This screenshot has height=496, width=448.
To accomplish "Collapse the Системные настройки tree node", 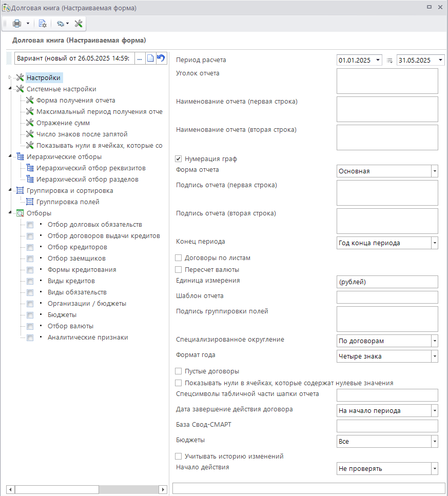I will (10, 89).
